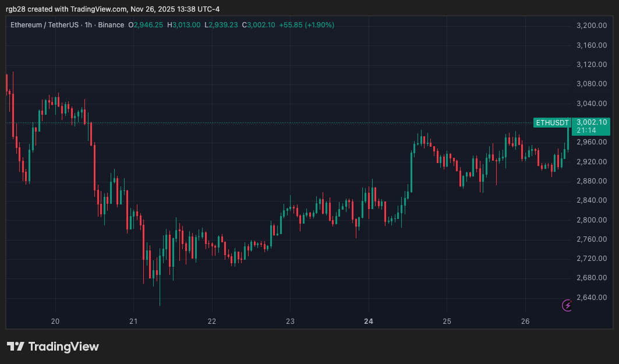
Task: Click the purple lightning bolt icon
Action: [567, 305]
